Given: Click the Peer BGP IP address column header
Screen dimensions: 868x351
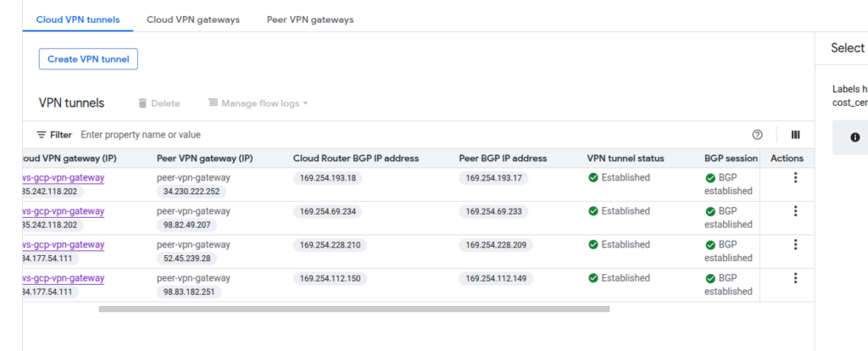Looking at the screenshot, I should (502, 159).
